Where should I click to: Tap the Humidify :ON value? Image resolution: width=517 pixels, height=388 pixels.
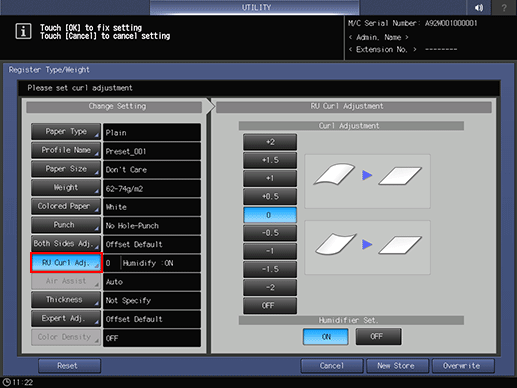148,263
